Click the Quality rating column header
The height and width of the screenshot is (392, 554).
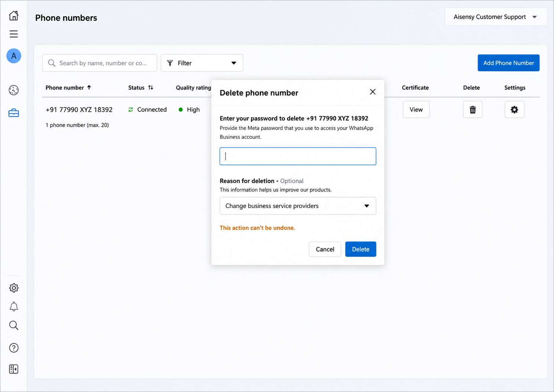pyautogui.click(x=194, y=88)
